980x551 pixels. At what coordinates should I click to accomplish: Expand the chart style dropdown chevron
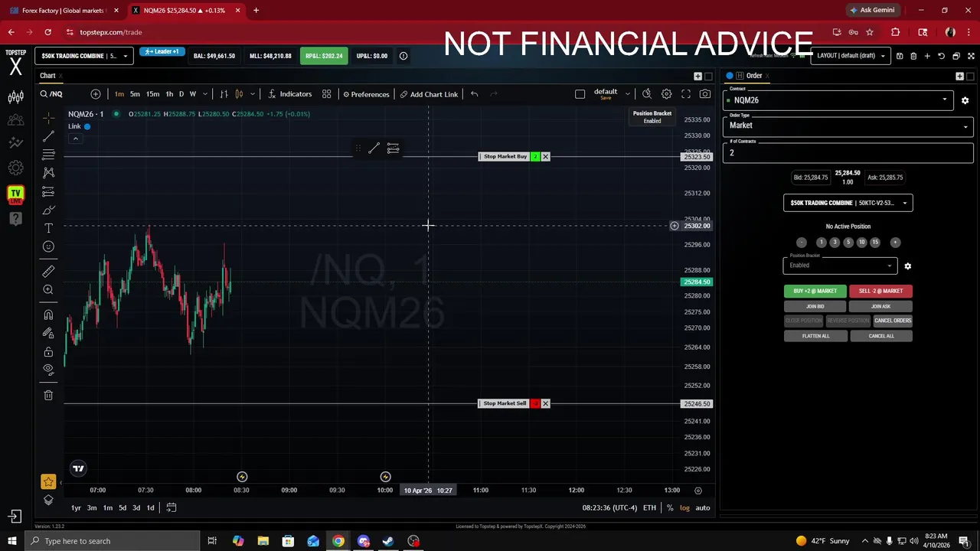(x=252, y=94)
